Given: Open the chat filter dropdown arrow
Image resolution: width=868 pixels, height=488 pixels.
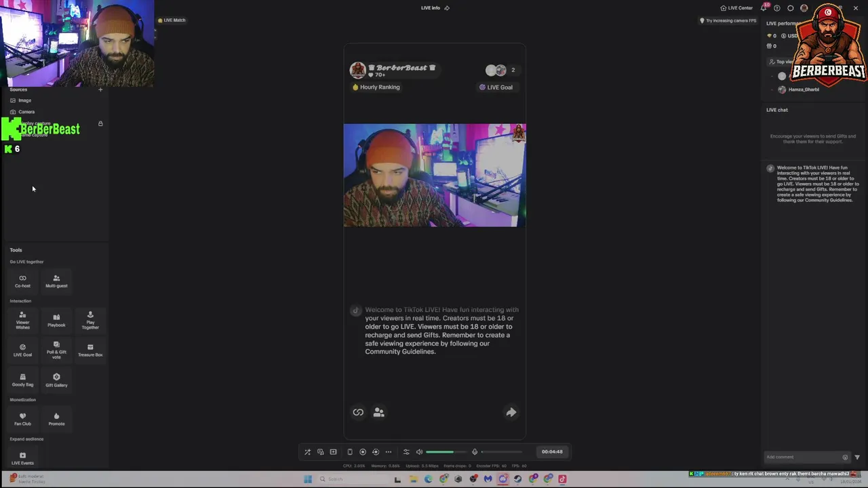Looking at the screenshot, I should (x=857, y=457).
